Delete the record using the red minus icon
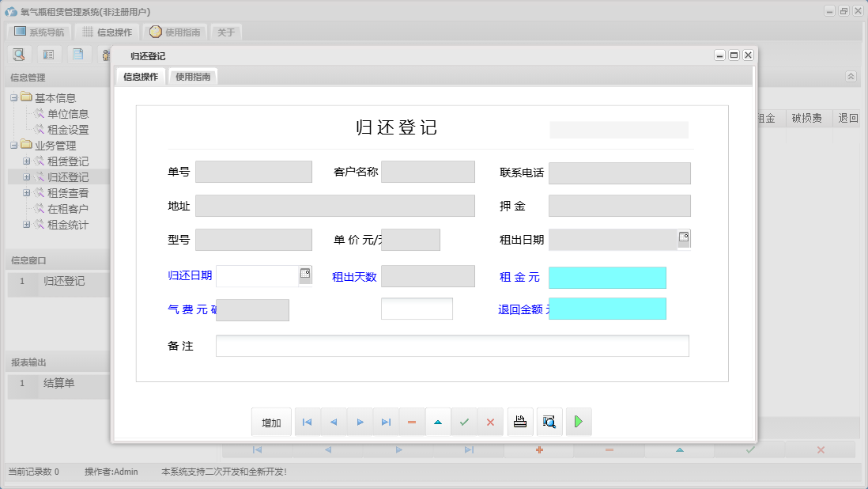Image resolution: width=868 pixels, height=489 pixels. [412, 422]
